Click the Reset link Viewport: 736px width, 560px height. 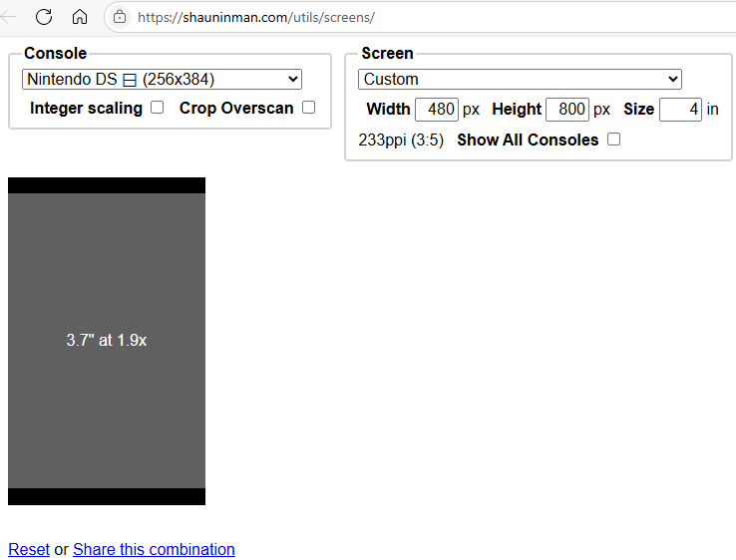29,549
